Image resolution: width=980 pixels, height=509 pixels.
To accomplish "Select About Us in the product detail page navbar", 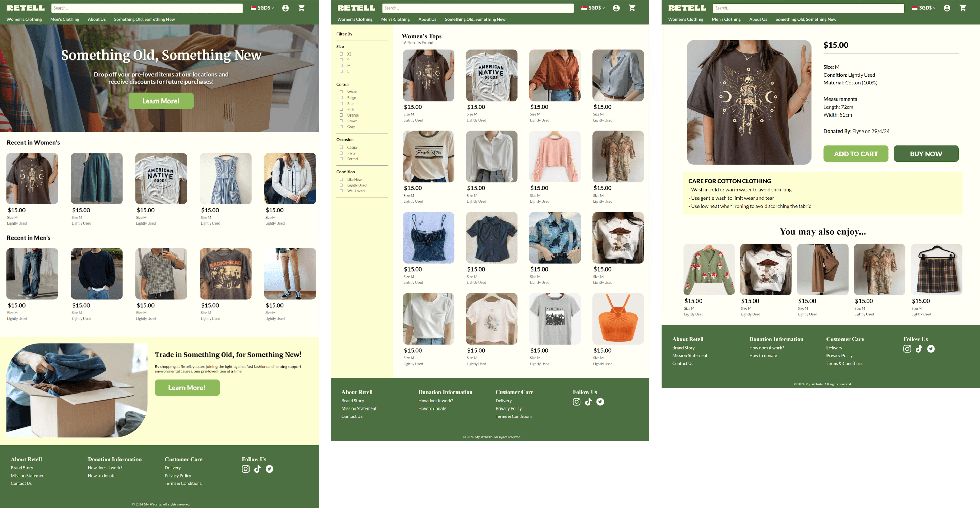I will pyautogui.click(x=758, y=19).
